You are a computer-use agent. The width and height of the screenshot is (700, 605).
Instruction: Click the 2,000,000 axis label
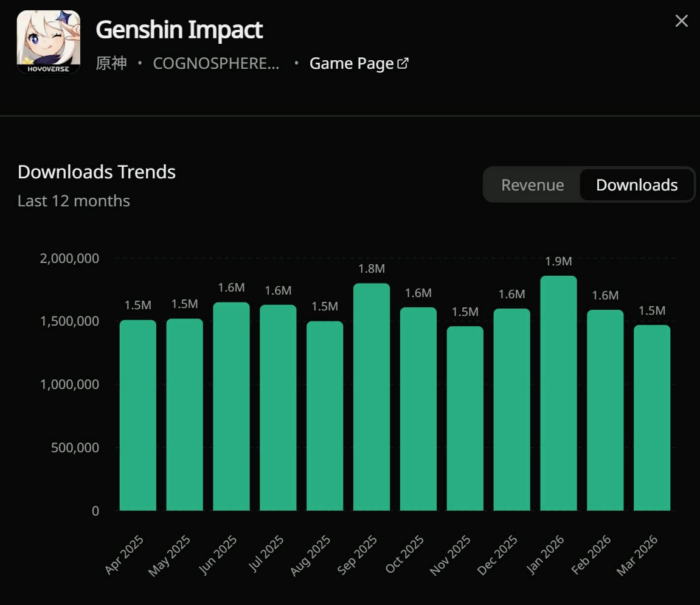(69, 258)
